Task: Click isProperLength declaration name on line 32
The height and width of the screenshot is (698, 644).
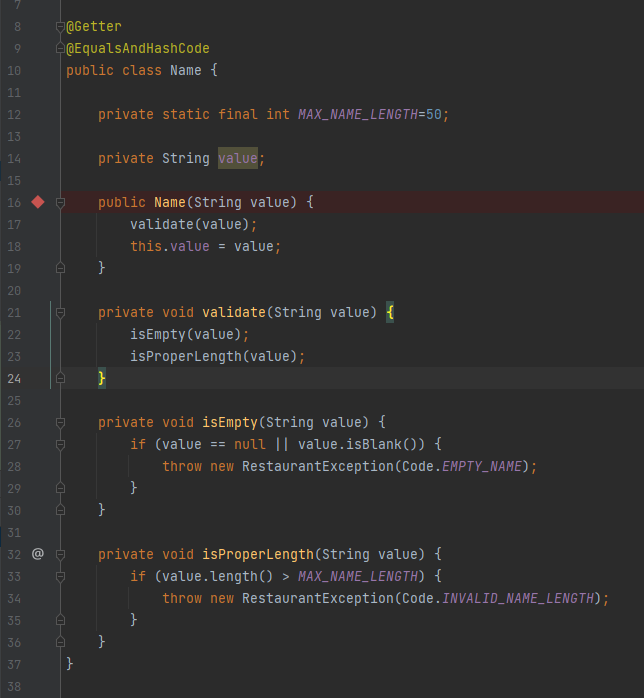Action: pyautogui.click(x=258, y=554)
